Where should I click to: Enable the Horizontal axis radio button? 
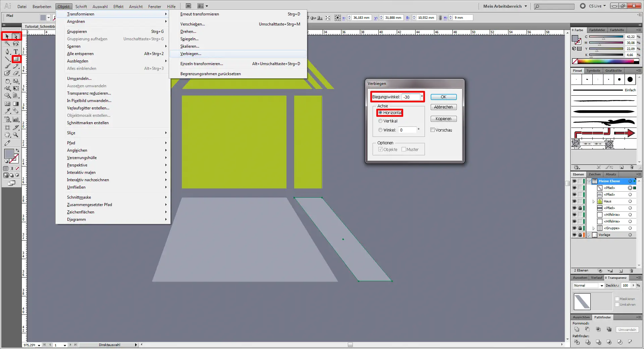[x=380, y=112]
